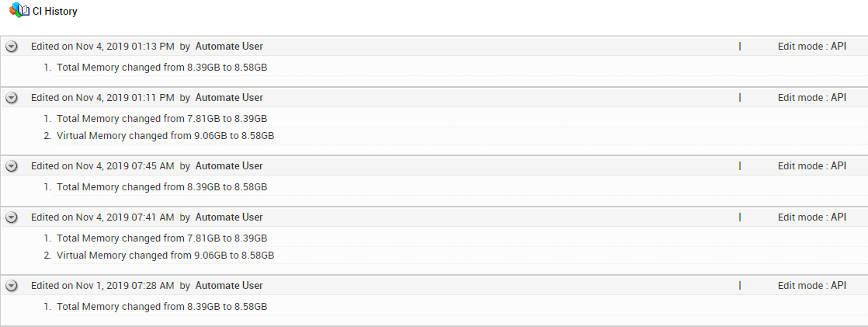Click Automate User on Nov 1 entry
This screenshot has height=327, width=868.
point(229,285)
